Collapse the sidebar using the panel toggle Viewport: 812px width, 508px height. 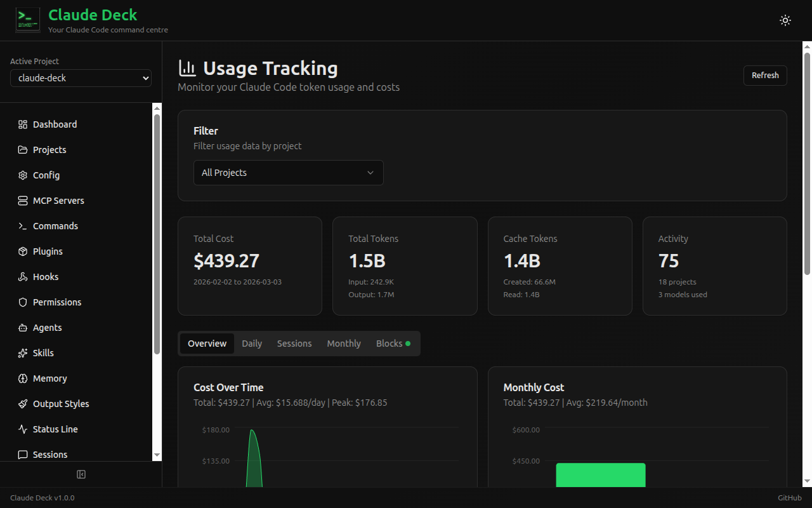pyautogui.click(x=81, y=474)
